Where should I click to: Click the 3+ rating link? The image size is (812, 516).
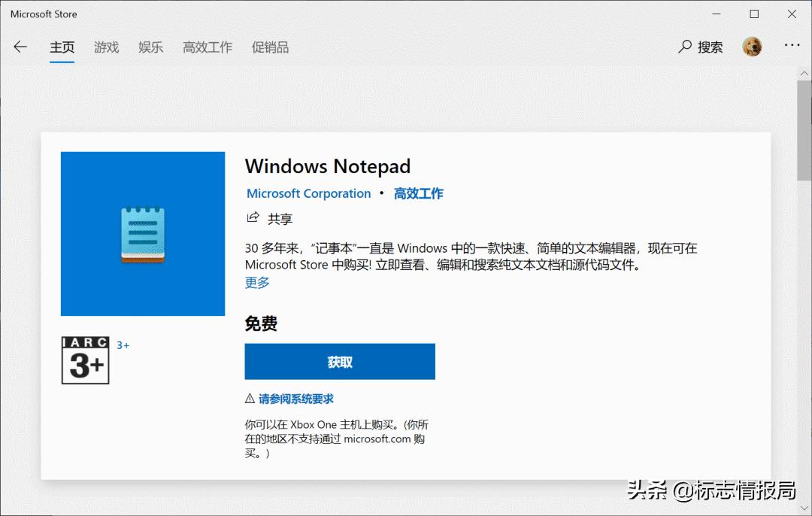tap(123, 345)
